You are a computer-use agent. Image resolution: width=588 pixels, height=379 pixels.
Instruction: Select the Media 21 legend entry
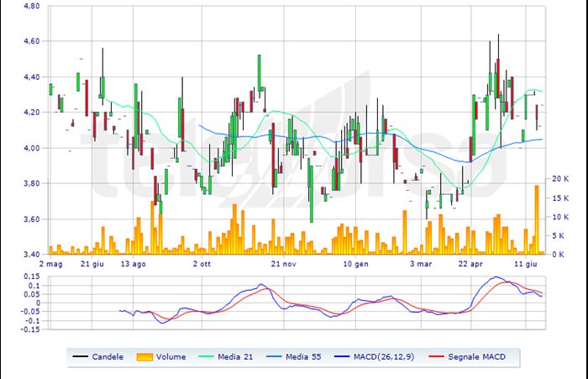[x=225, y=357]
